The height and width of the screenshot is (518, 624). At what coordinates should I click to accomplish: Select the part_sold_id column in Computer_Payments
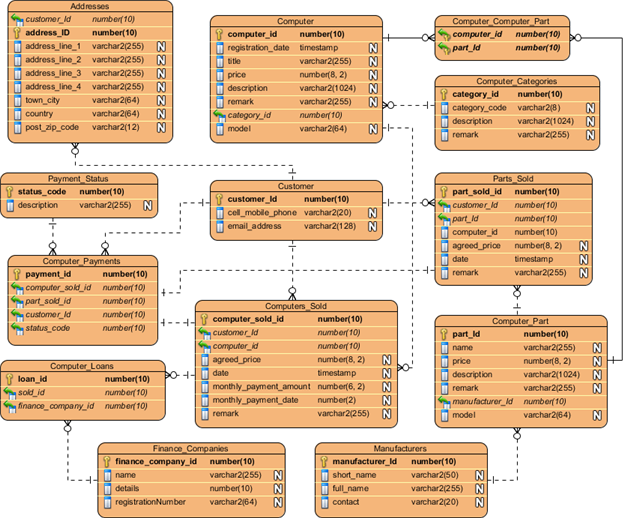[48, 301]
